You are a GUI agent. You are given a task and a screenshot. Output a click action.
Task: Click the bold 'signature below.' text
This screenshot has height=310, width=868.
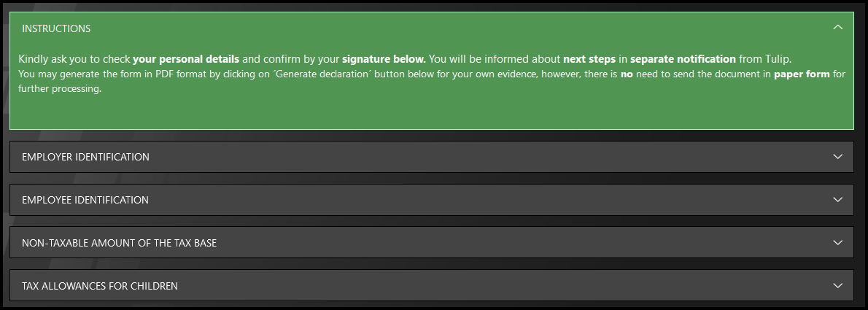click(x=384, y=58)
